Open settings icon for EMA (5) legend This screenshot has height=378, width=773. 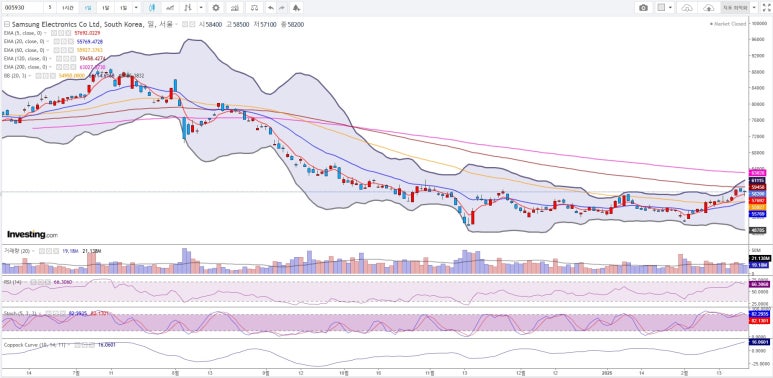point(60,33)
